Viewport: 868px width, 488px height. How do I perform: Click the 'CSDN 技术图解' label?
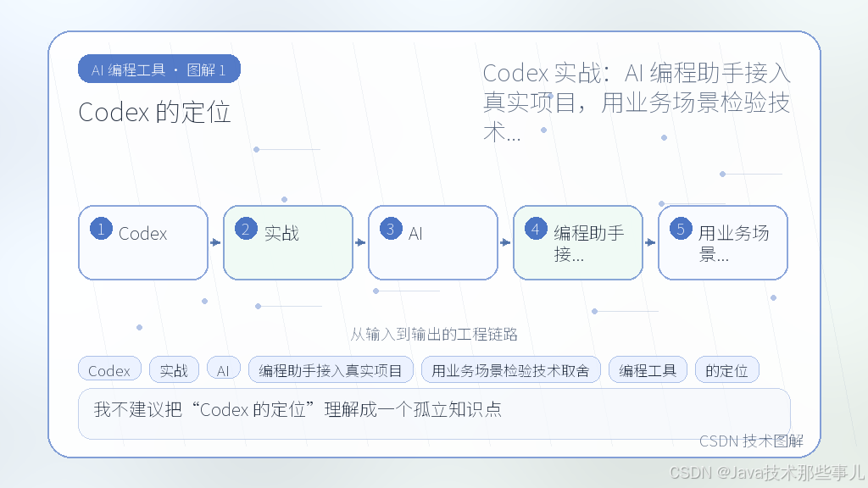tap(751, 441)
